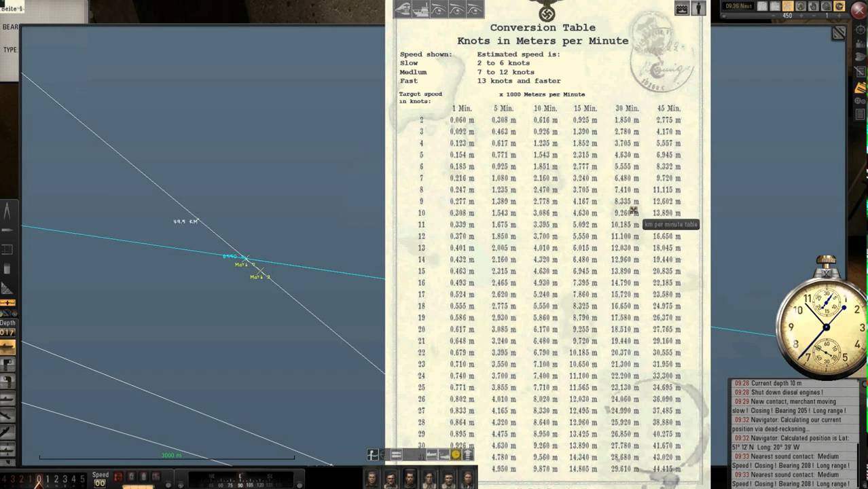The height and width of the screenshot is (489, 868).
Task: Click the 450 time compression value
Action: coord(788,16)
